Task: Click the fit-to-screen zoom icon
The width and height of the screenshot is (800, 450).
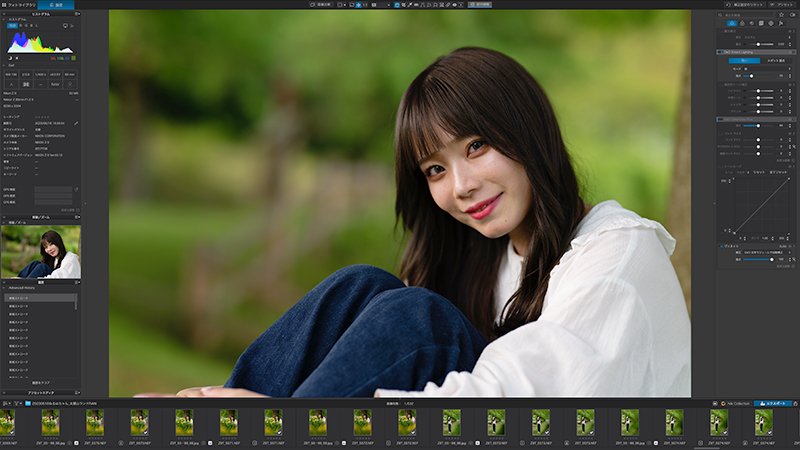Action: coord(358,5)
